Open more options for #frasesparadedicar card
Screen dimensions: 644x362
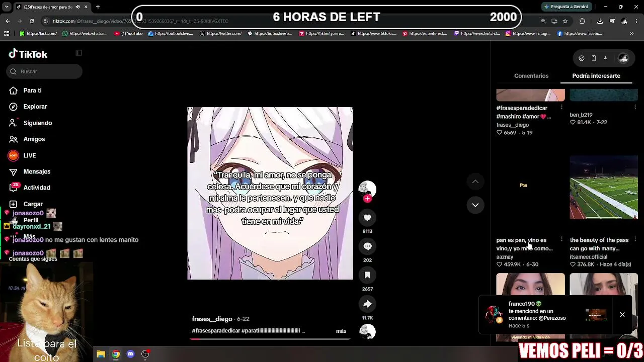pos(561,107)
